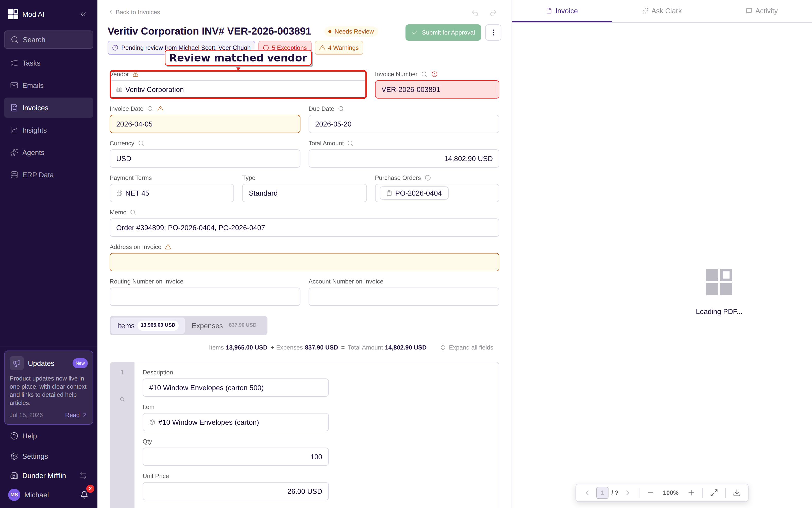This screenshot has height=508, width=812.
Task: Switch to the Invoice tab
Action: pyautogui.click(x=562, y=11)
